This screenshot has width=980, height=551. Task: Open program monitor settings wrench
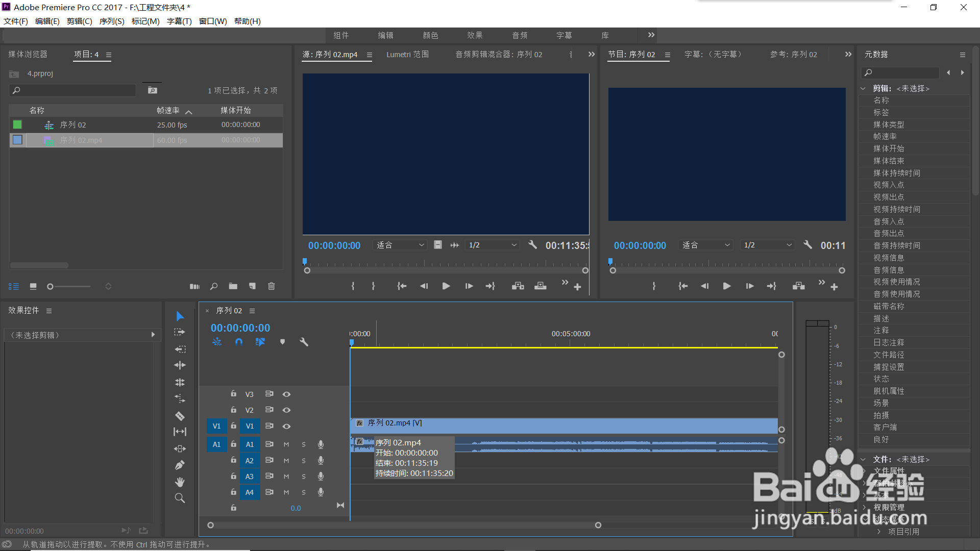[807, 245]
